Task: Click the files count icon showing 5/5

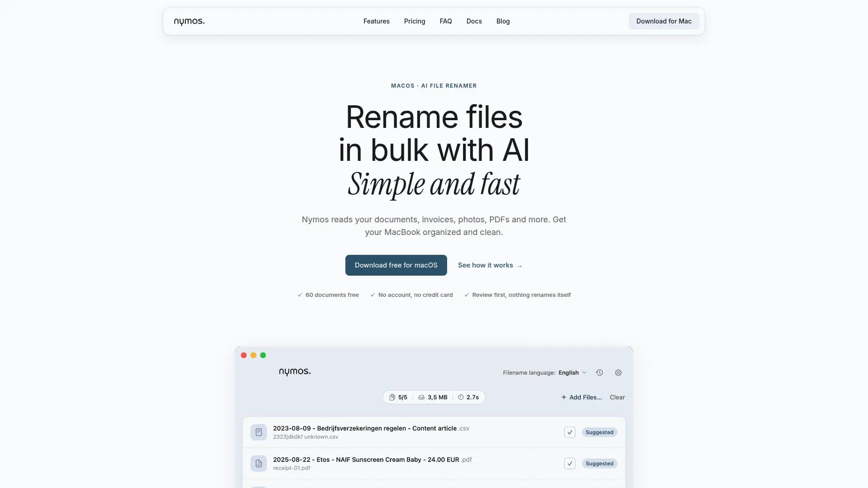Action: [x=392, y=397]
